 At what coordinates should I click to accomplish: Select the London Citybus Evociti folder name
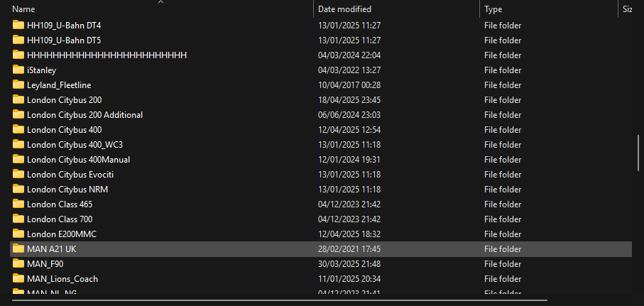coord(70,174)
